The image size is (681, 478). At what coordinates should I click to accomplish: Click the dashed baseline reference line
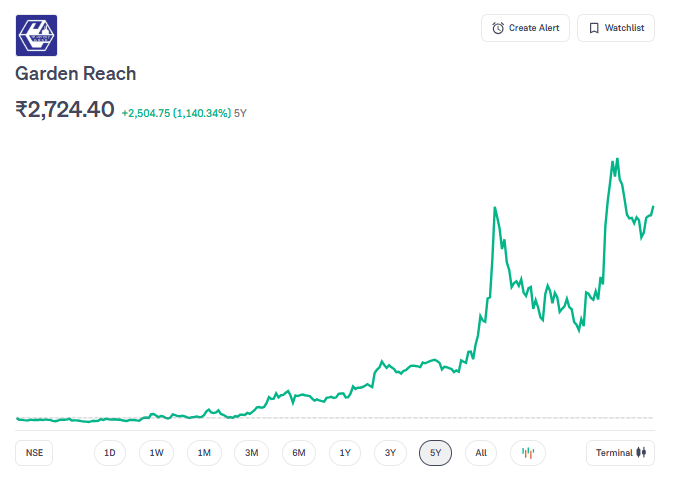pos(400,417)
